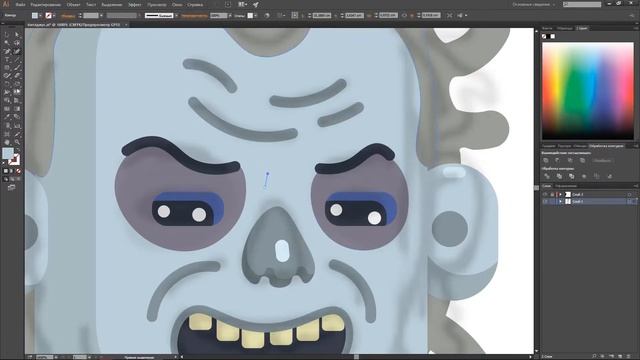Open the opacity dropdown arrow
The width and height of the screenshot is (640, 360).
(x=230, y=16)
